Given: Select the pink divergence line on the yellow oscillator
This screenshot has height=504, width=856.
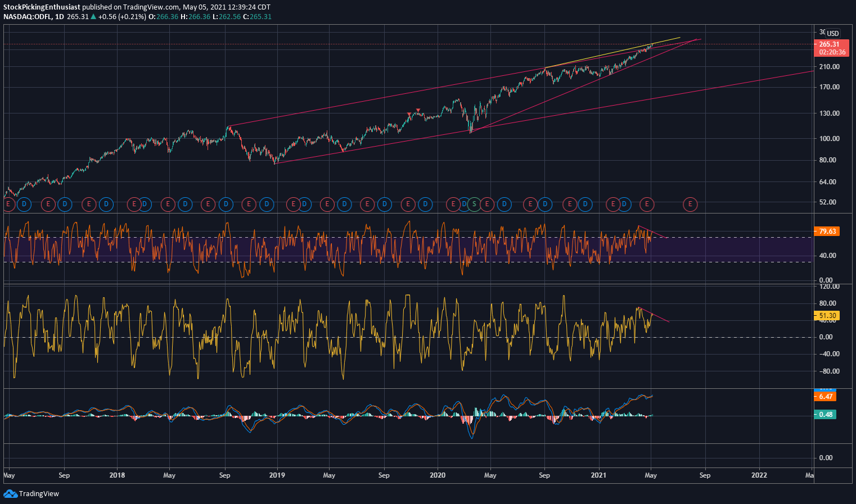Looking at the screenshot, I should click(x=654, y=315).
